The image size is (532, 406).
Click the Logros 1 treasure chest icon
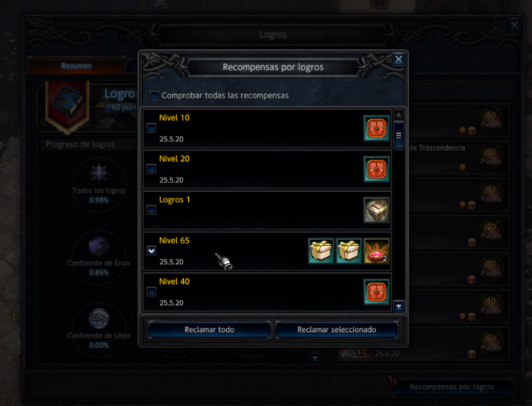click(x=376, y=210)
